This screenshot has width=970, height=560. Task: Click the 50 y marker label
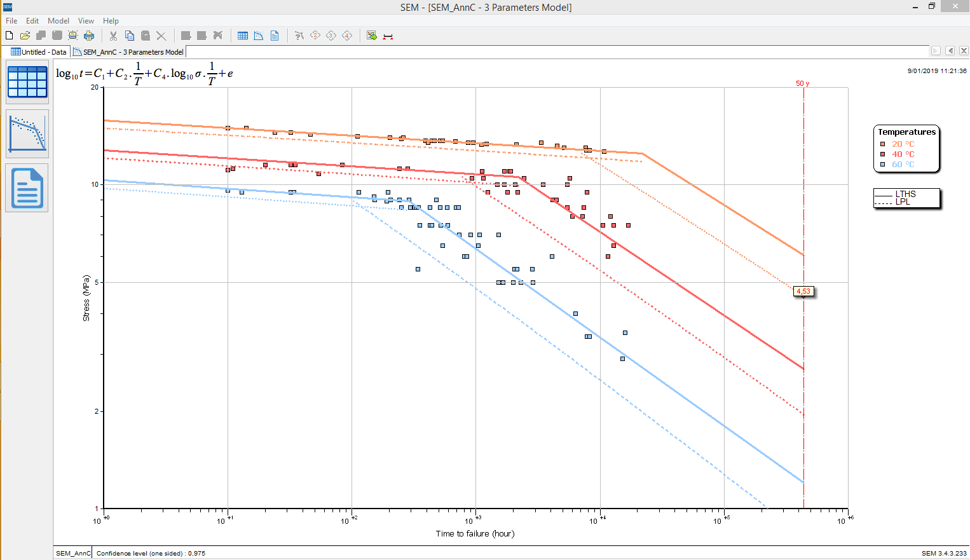[x=803, y=83]
